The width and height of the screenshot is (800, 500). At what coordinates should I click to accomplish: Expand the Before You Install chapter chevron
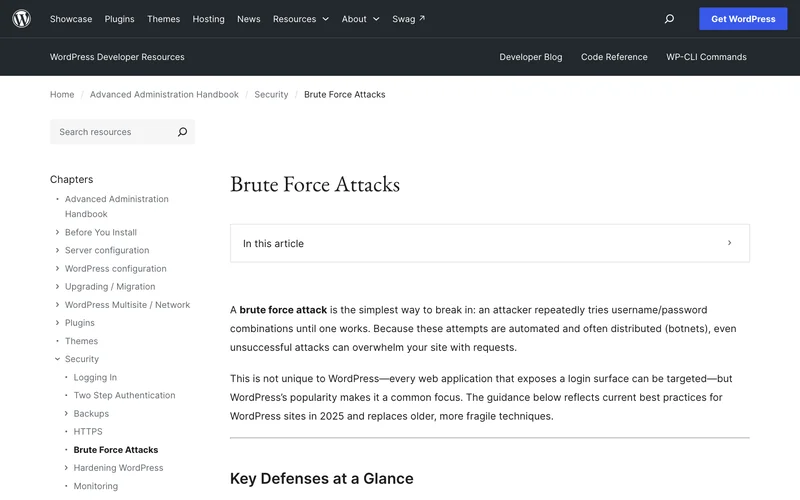[x=57, y=232]
